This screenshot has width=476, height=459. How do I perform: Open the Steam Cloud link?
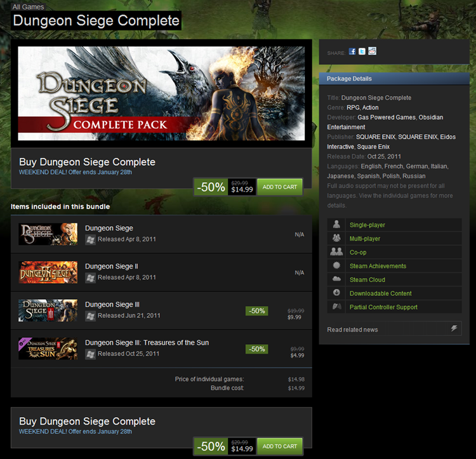pos(367,279)
